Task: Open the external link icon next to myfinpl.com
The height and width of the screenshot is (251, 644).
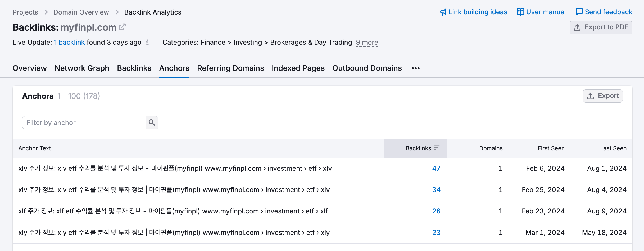Action: click(x=122, y=27)
